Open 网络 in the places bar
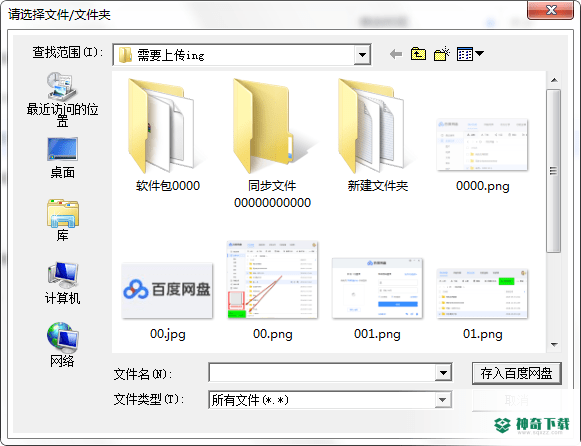This screenshot has width=581, height=446. pyautogui.click(x=62, y=345)
